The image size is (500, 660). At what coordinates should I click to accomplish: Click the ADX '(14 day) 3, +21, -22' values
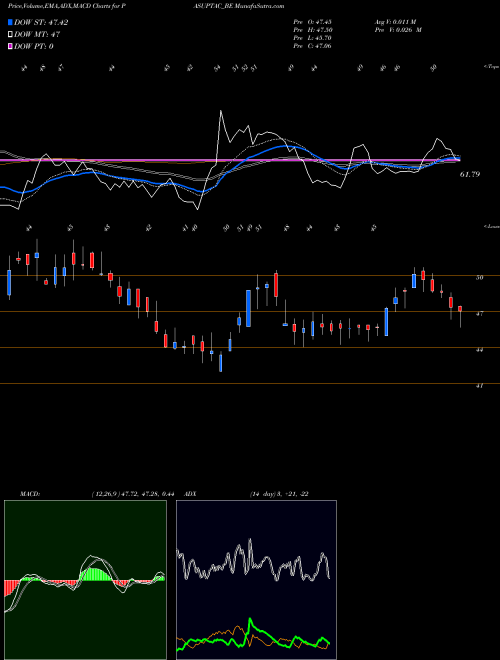pos(279,494)
